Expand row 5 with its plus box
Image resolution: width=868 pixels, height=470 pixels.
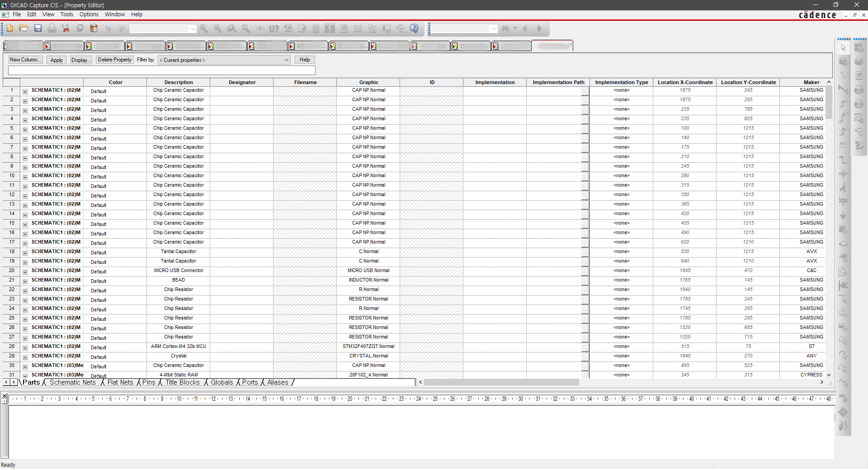(x=25, y=130)
